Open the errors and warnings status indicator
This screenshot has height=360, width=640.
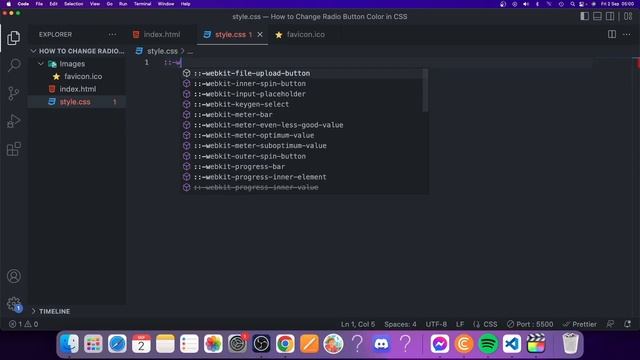pyautogui.click(x=23, y=324)
